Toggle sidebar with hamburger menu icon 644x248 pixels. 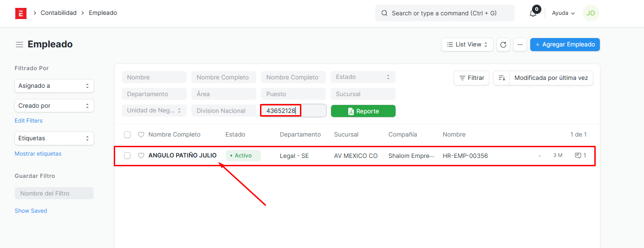coord(20,45)
